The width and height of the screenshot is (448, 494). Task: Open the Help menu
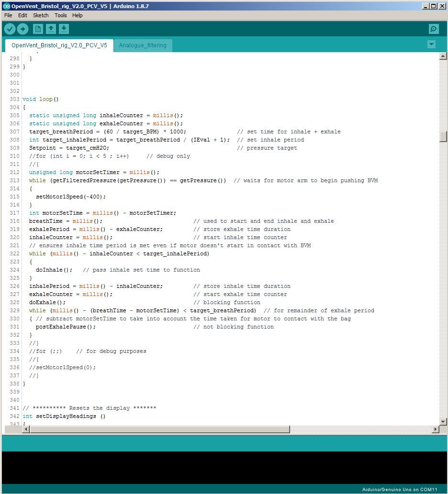[77, 15]
